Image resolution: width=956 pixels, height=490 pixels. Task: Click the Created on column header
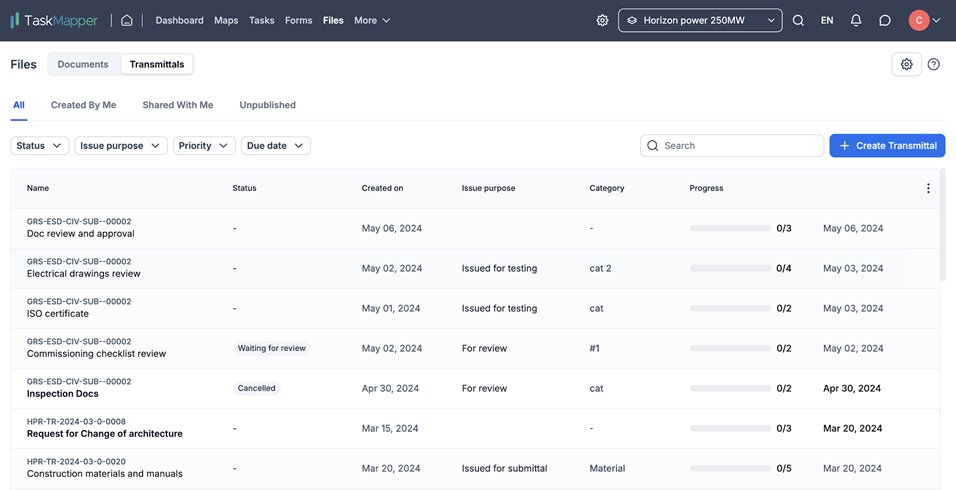pyautogui.click(x=382, y=188)
